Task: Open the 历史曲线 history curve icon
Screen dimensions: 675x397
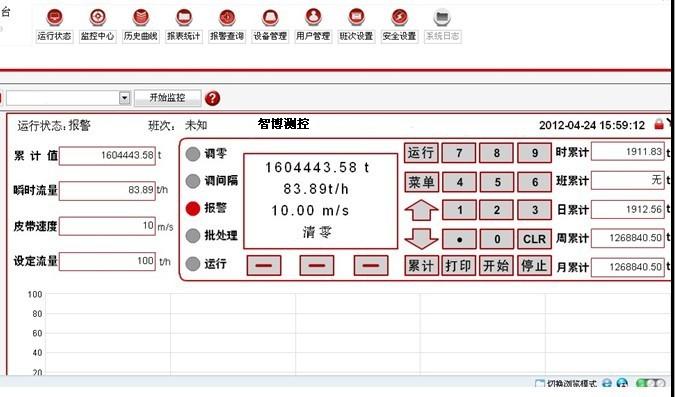Action: coord(141,17)
